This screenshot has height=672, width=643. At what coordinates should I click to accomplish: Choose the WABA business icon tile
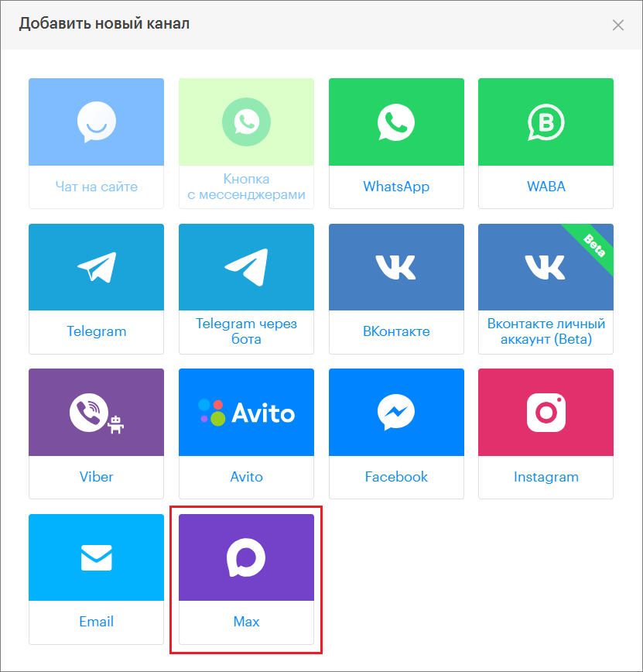click(x=546, y=122)
